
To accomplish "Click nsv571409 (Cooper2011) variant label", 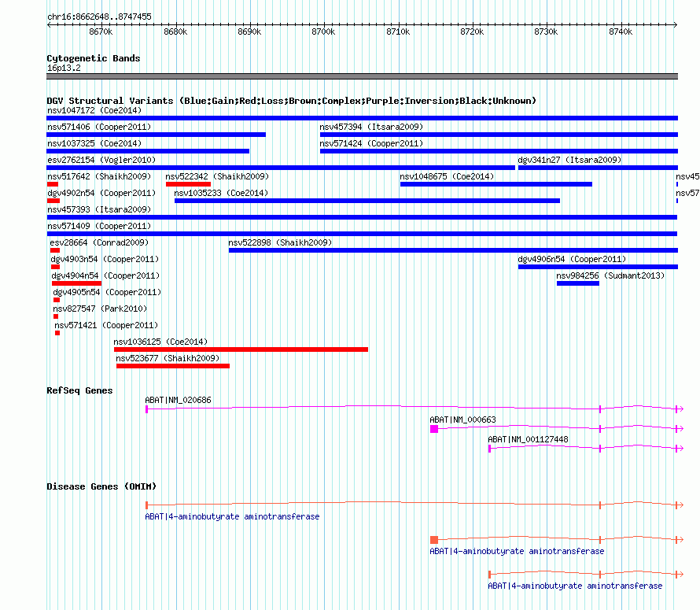I will (x=99, y=226).
